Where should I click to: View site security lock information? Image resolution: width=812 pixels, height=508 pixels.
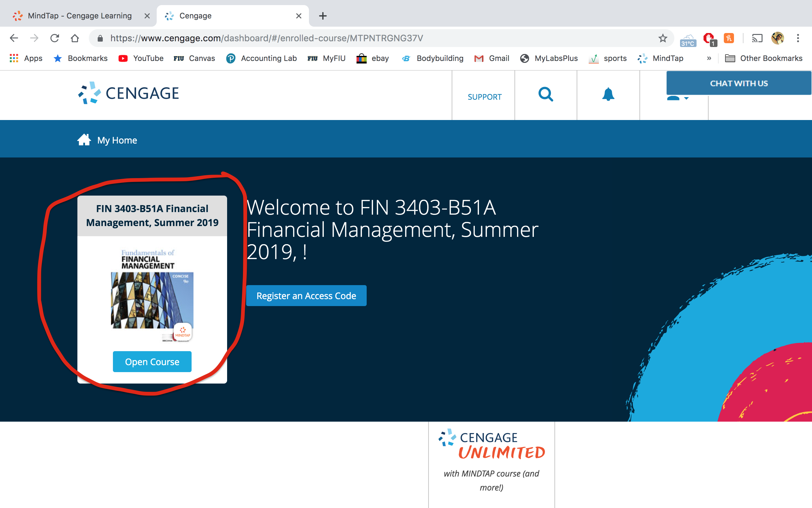100,38
